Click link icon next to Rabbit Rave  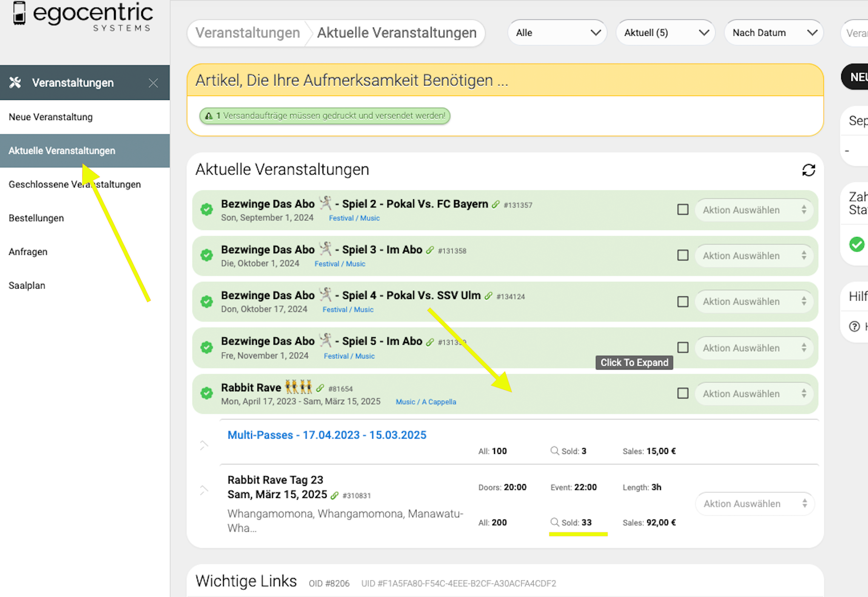click(320, 388)
